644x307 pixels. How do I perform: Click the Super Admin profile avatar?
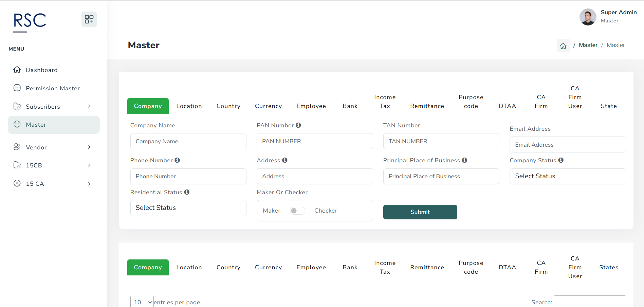pos(588,17)
